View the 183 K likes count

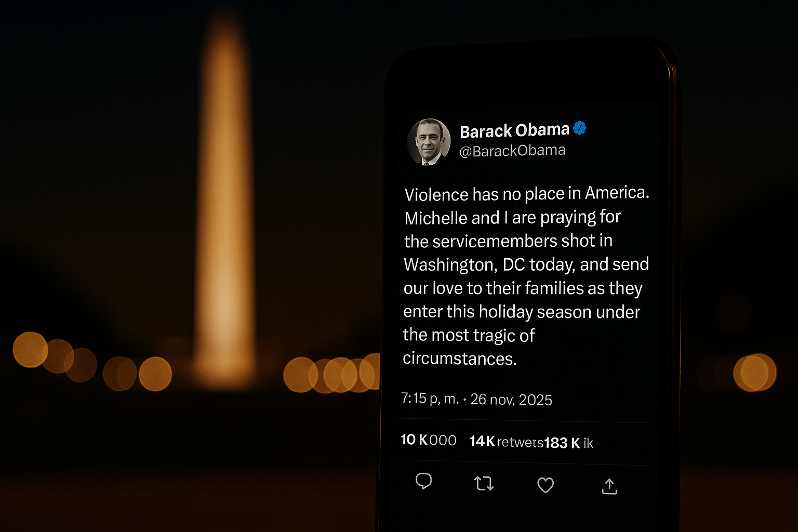tap(568, 443)
